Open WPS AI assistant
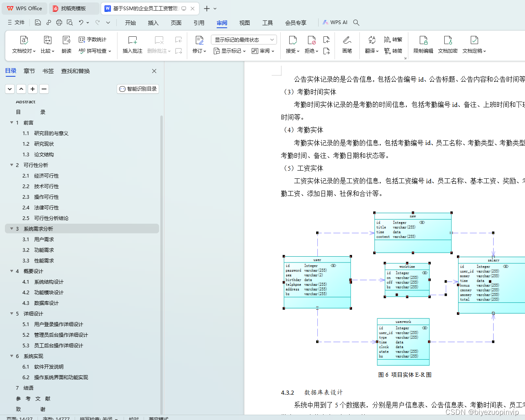Image resolution: width=525 pixels, height=420 pixels. point(335,22)
